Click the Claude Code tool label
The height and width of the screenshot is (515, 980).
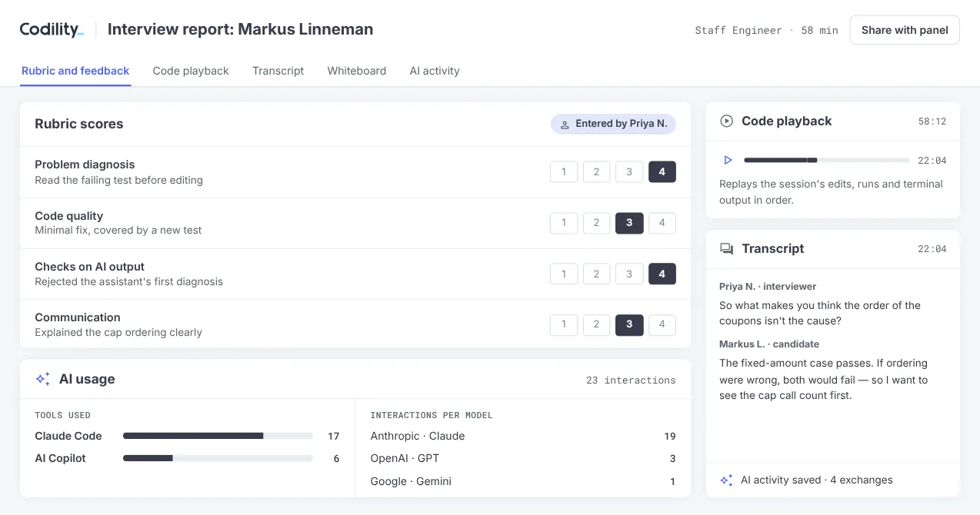[68, 436]
